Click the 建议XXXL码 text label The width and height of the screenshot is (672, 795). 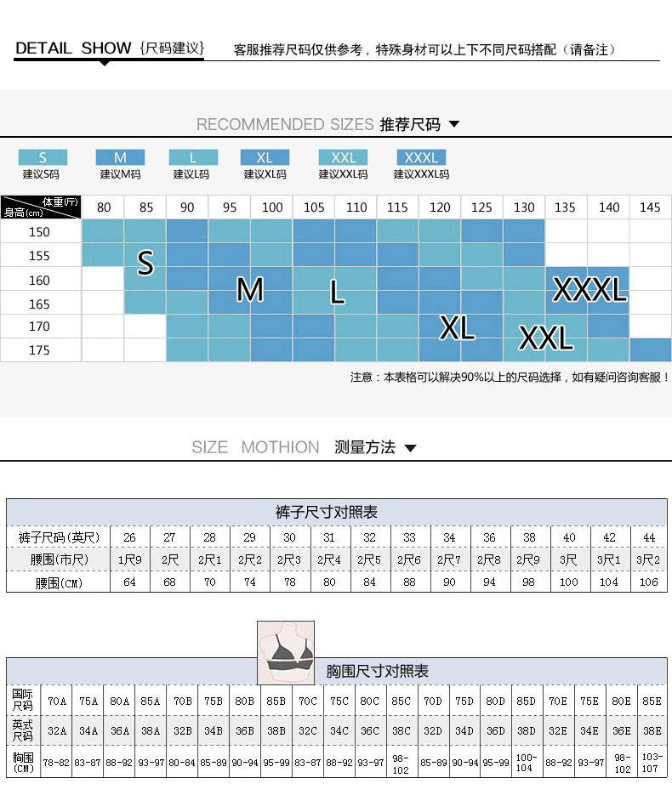click(x=421, y=174)
